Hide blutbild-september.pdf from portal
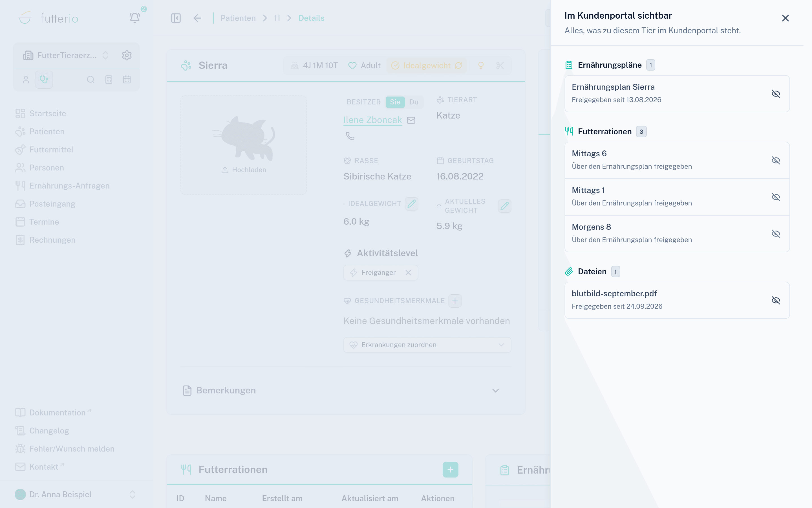The height and width of the screenshot is (508, 812). [775, 300]
